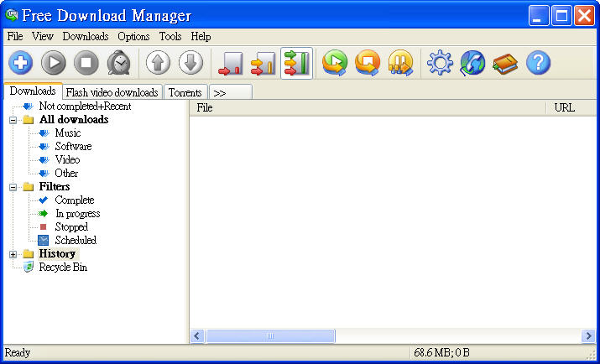Image resolution: width=600 pixels, height=364 pixels.
Task: Open help with question mark icon
Action: pyautogui.click(x=539, y=63)
